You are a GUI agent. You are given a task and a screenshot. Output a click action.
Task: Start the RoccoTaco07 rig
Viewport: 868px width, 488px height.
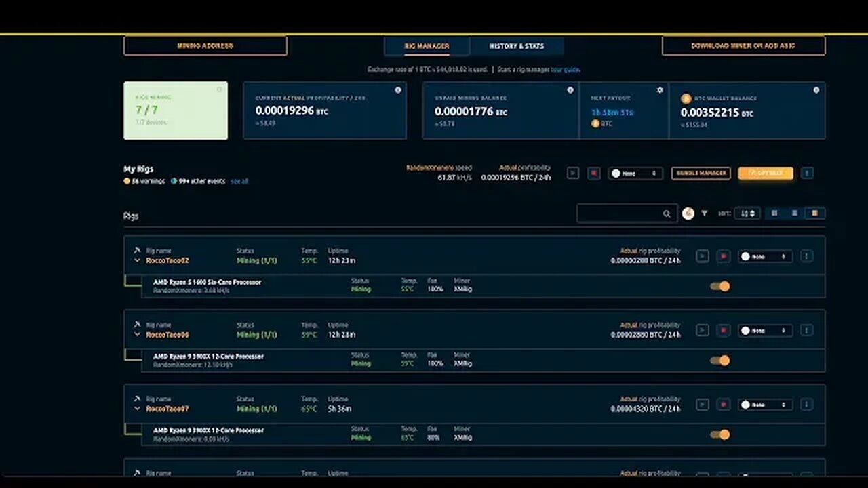(703, 405)
